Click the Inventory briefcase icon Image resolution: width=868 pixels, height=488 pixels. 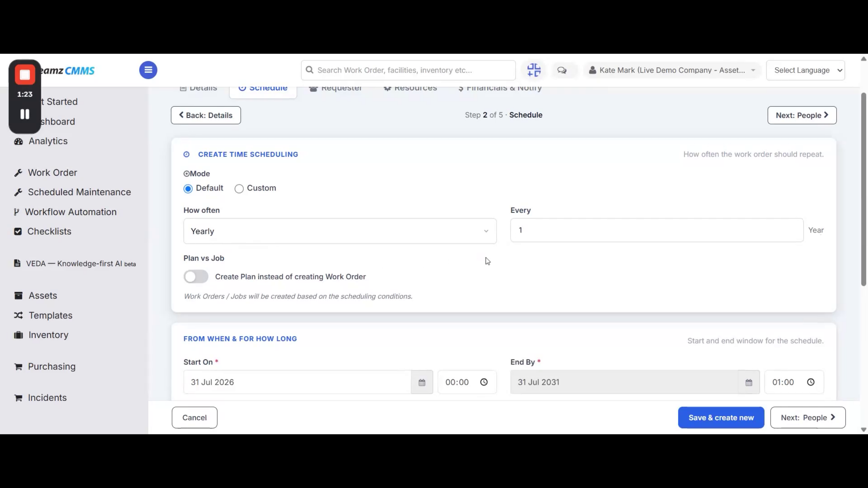[18, 335]
